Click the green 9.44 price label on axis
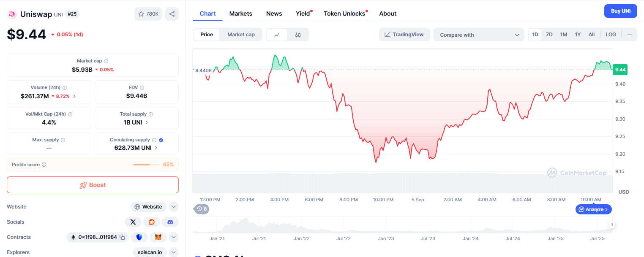The width and height of the screenshot is (644, 257). click(x=620, y=70)
